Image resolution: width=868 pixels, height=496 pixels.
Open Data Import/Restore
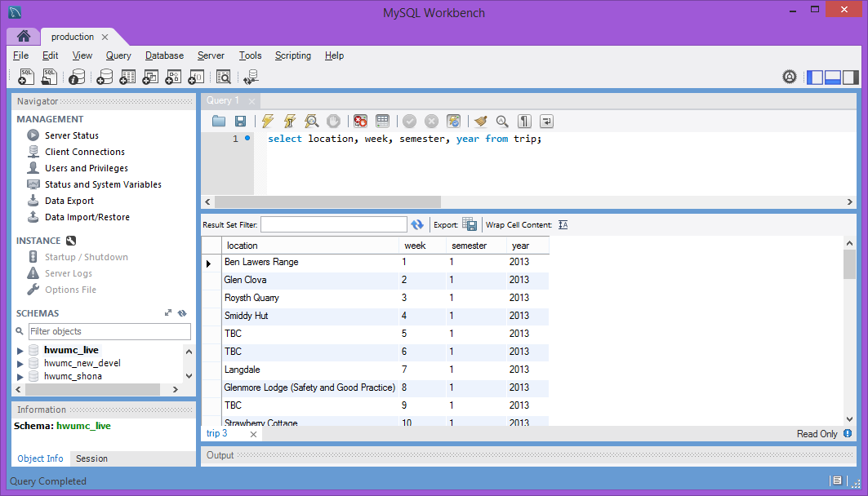tap(87, 217)
